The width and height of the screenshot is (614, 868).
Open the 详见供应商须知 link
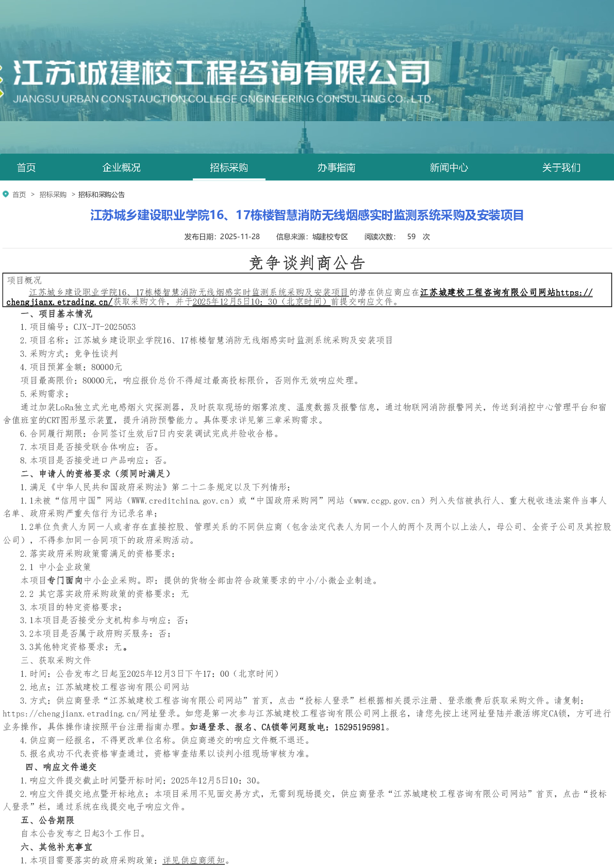pos(193,860)
